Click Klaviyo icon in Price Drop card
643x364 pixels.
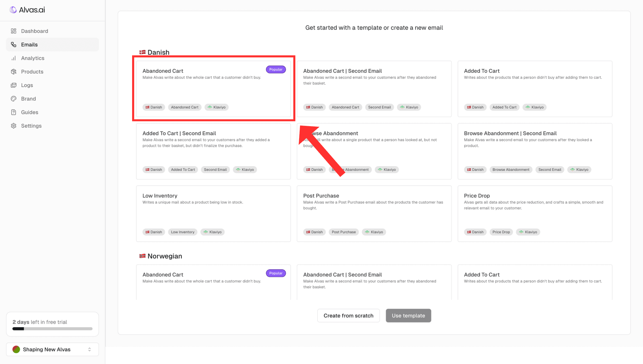coord(521,232)
